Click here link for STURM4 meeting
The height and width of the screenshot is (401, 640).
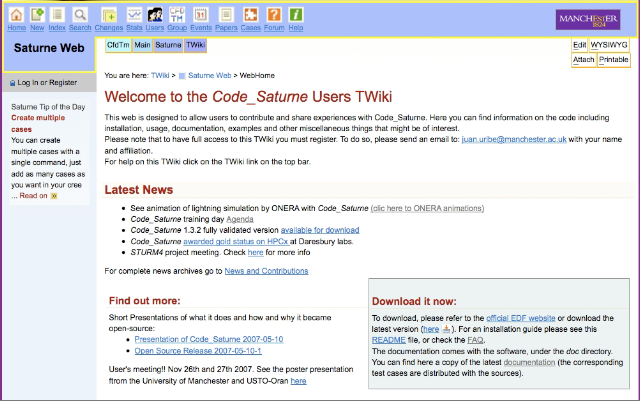point(256,252)
